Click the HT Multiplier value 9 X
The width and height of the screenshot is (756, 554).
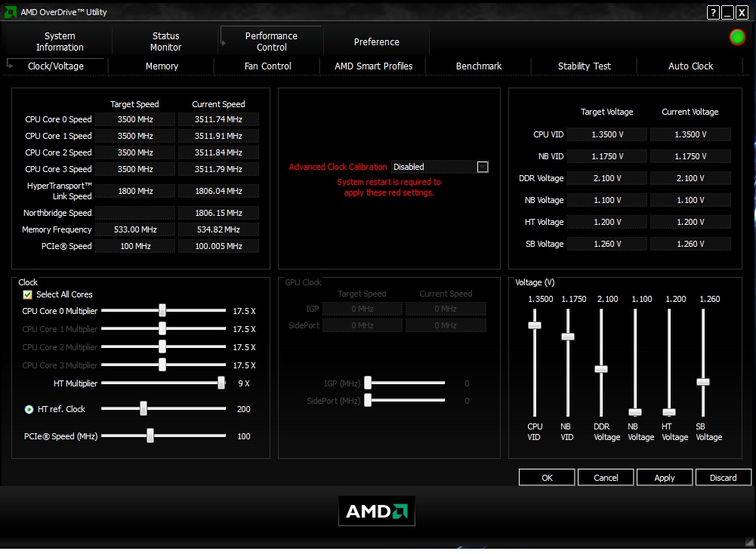[x=244, y=383]
